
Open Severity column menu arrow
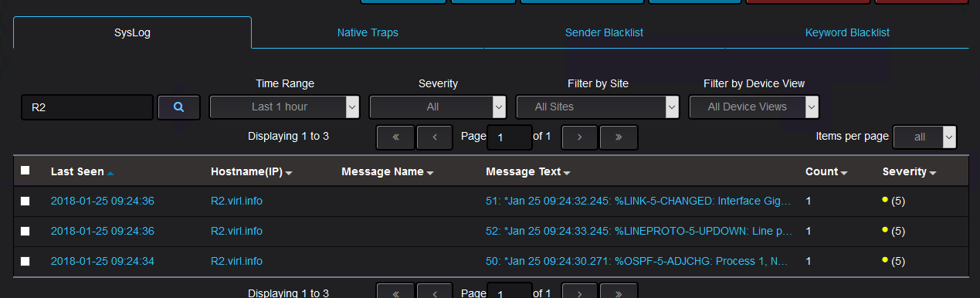click(933, 173)
